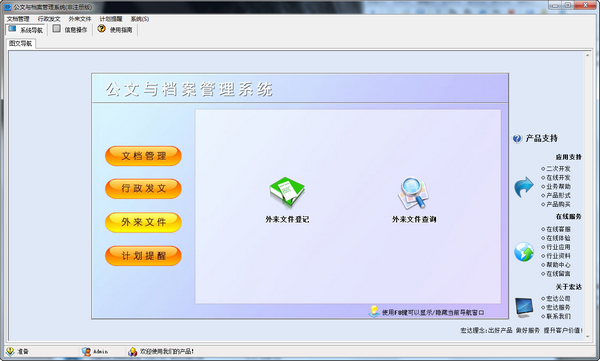Click the 准备 status text
Viewport: 600px width, 361px height.
(23, 351)
